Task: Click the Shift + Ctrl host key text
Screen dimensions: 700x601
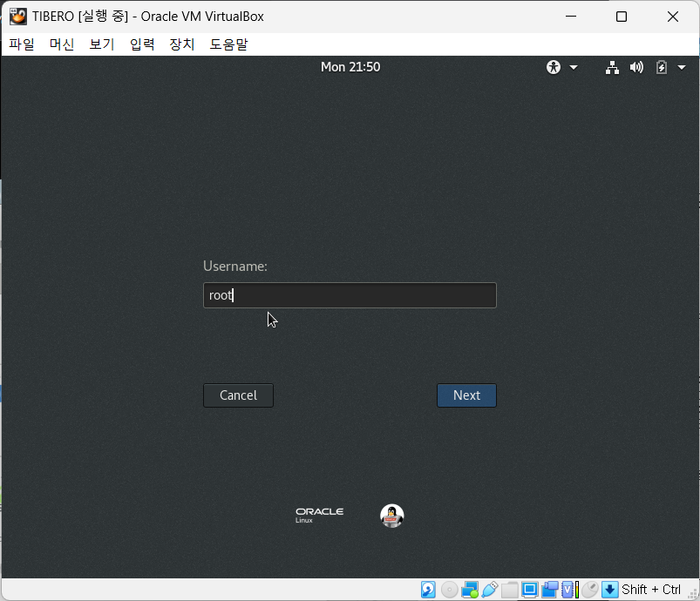Action: click(x=651, y=590)
